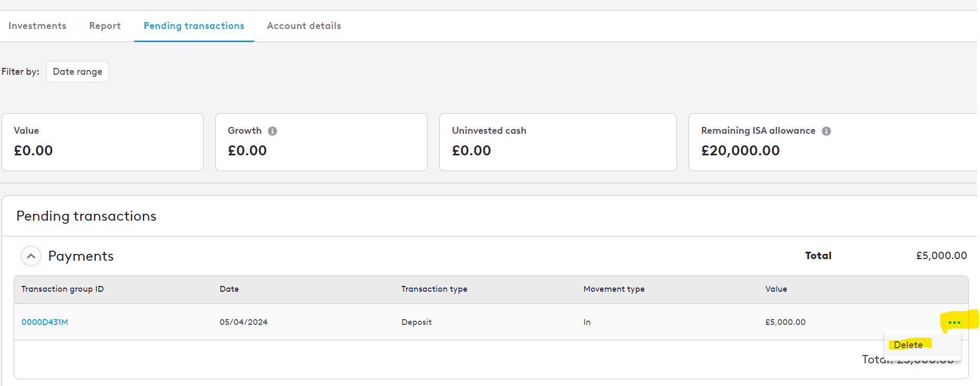Click the Movement type column header
This screenshot has width=980, height=386.
614,289
